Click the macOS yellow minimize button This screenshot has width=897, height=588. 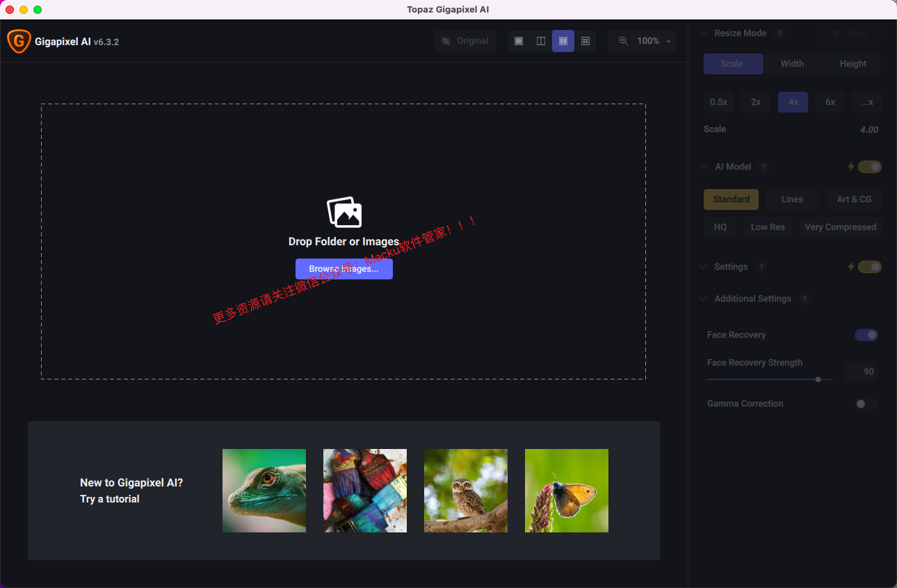(x=24, y=10)
